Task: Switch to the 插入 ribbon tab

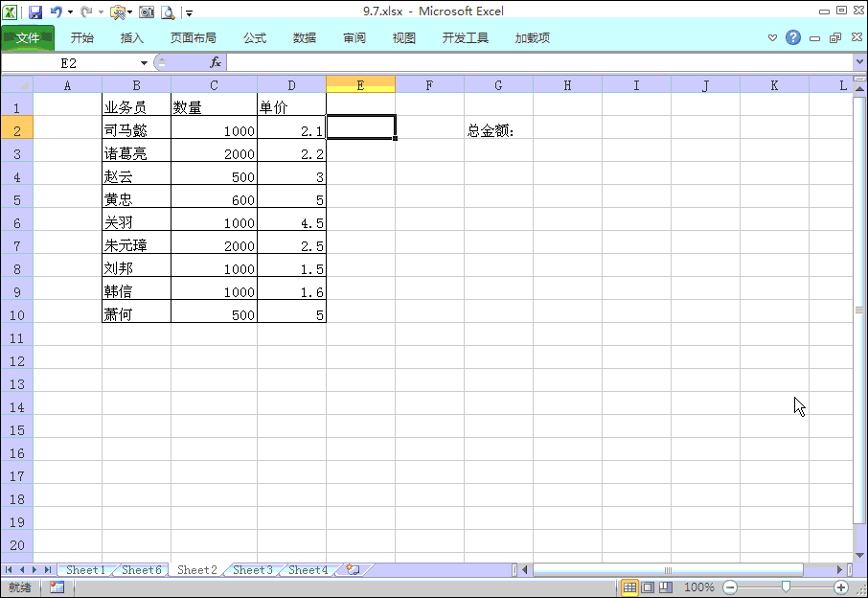Action: (132, 37)
